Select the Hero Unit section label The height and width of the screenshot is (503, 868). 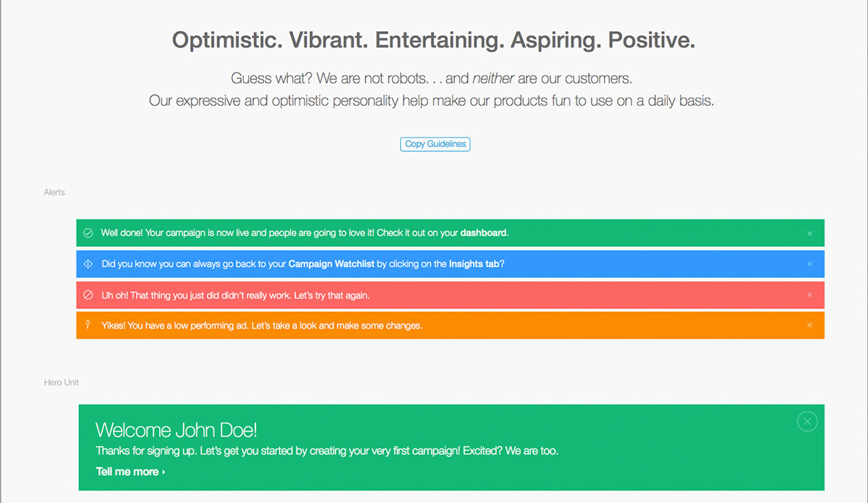pos(61,382)
